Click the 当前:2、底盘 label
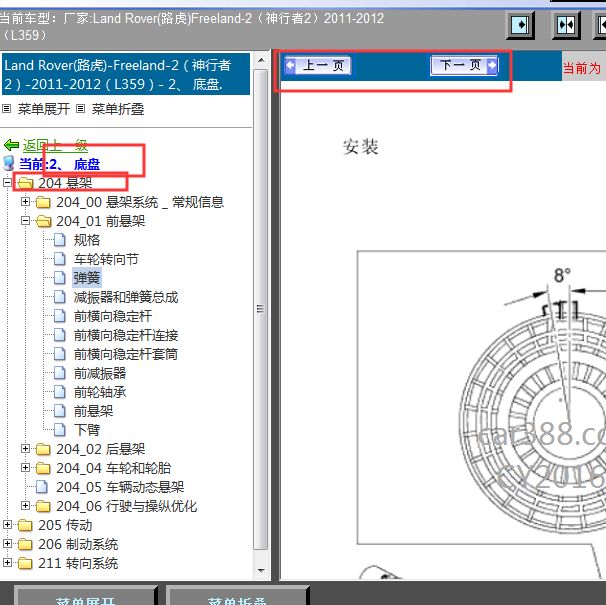 [60, 164]
